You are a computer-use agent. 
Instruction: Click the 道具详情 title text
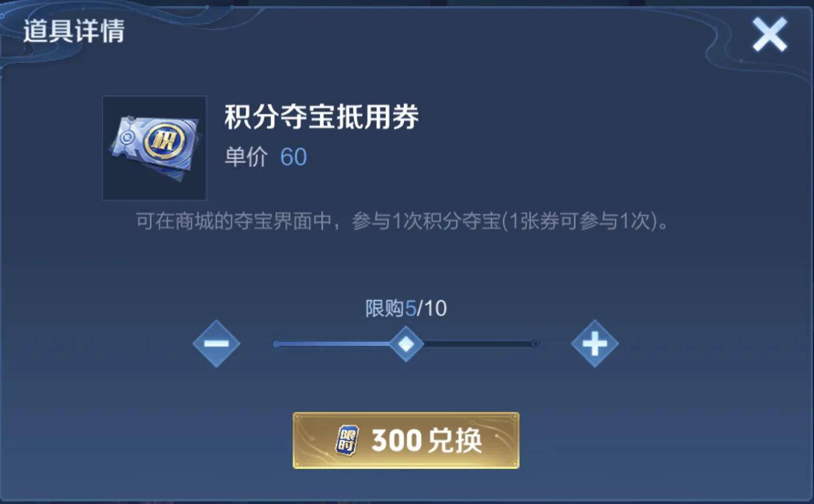(74, 31)
